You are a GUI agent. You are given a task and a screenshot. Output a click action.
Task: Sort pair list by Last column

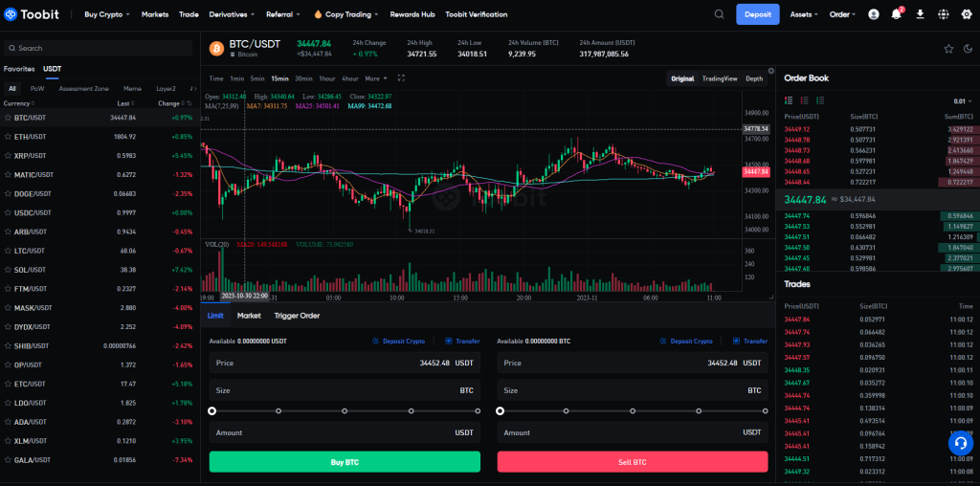[125, 103]
